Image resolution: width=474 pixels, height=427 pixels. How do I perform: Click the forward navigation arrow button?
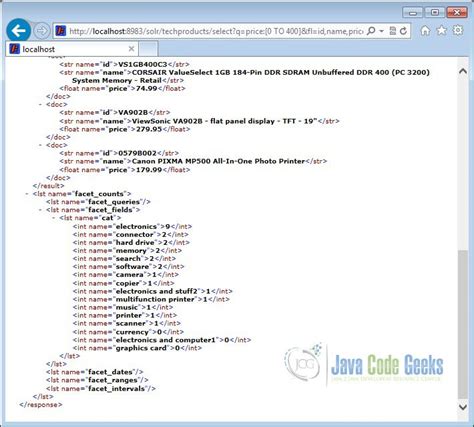pos(42,31)
